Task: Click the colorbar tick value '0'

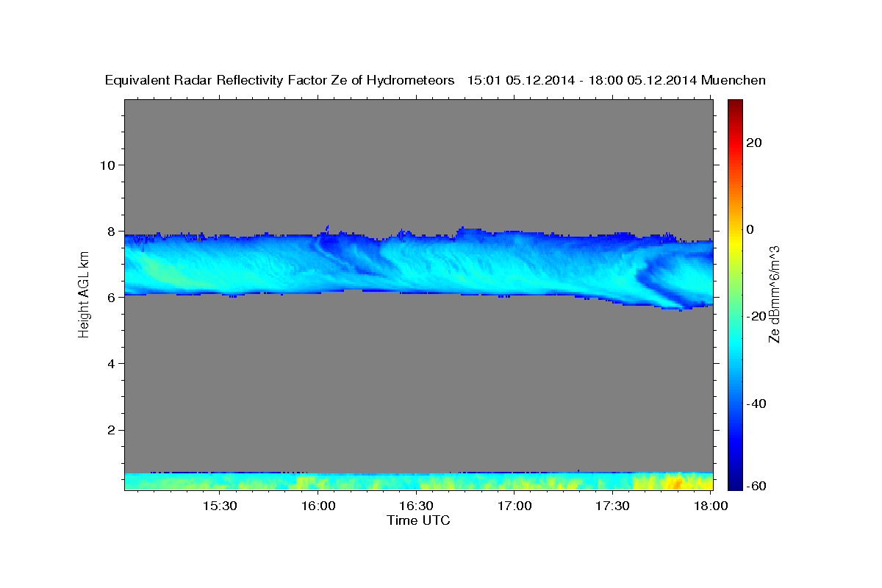Action: [x=750, y=229]
